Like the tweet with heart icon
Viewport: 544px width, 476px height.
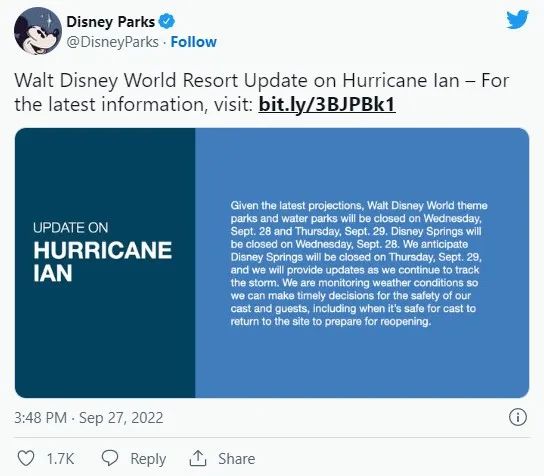[x=26, y=458]
